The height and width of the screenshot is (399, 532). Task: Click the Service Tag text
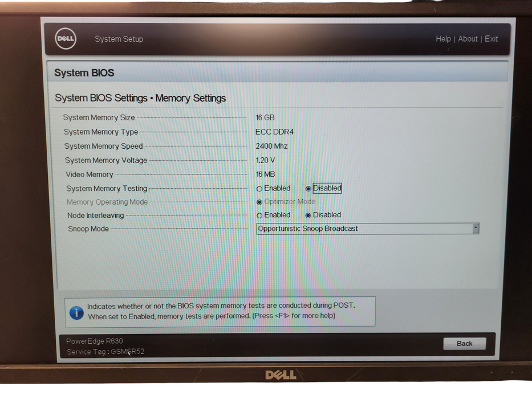(105, 352)
